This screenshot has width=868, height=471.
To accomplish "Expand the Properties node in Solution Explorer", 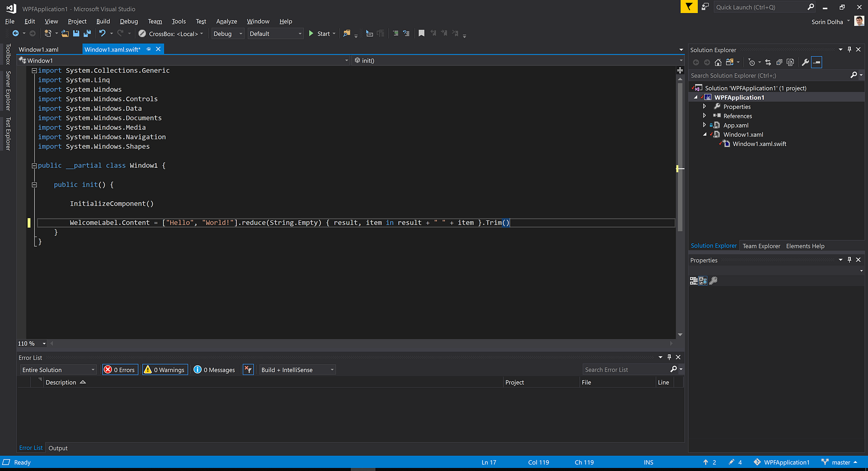I will (x=705, y=106).
